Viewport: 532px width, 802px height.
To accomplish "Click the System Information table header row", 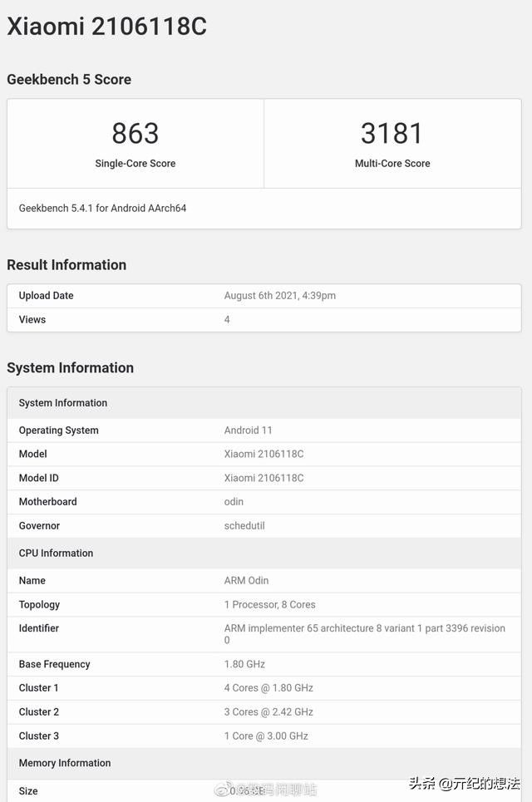I will pyautogui.click(x=264, y=403).
